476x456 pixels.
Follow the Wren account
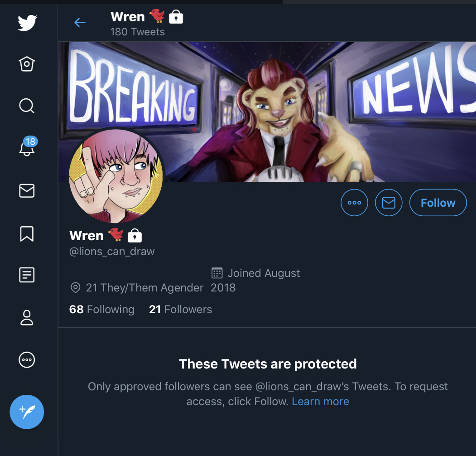click(x=438, y=203)
